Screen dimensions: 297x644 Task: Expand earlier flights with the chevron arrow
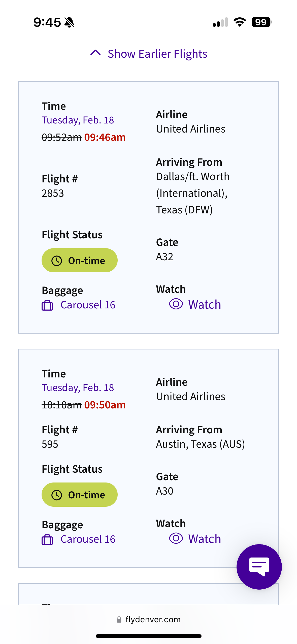[95, 53]
